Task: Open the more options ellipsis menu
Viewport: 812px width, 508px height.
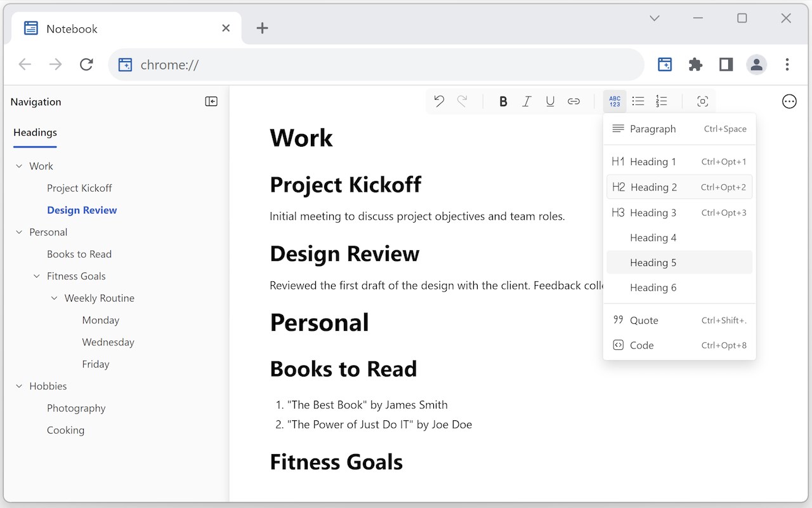Action: [789, 102]
